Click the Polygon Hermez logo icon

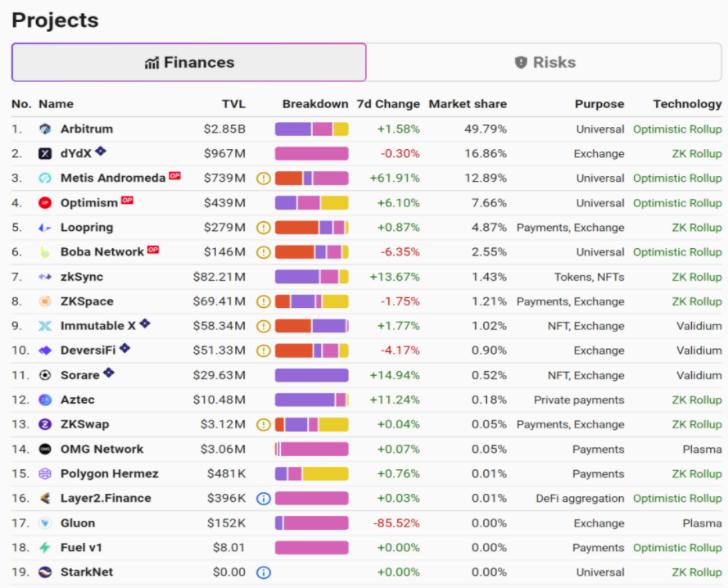pos(45,473)
